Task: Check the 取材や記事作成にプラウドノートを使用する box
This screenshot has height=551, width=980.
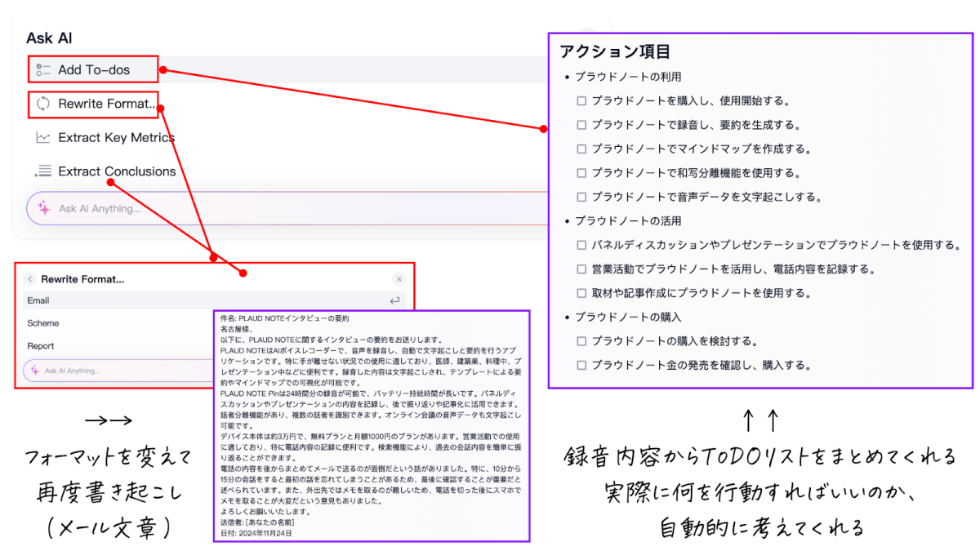Action: 581,292
